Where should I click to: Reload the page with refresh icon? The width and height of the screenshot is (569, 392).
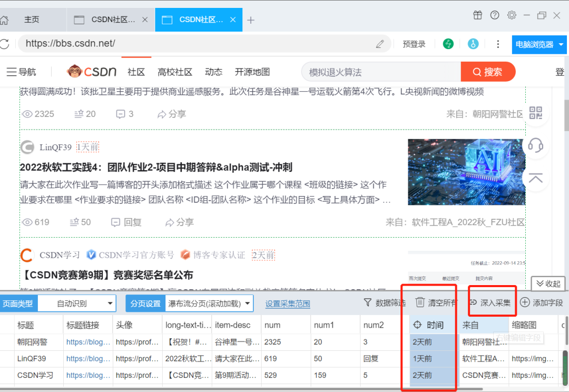click(4, 44)
